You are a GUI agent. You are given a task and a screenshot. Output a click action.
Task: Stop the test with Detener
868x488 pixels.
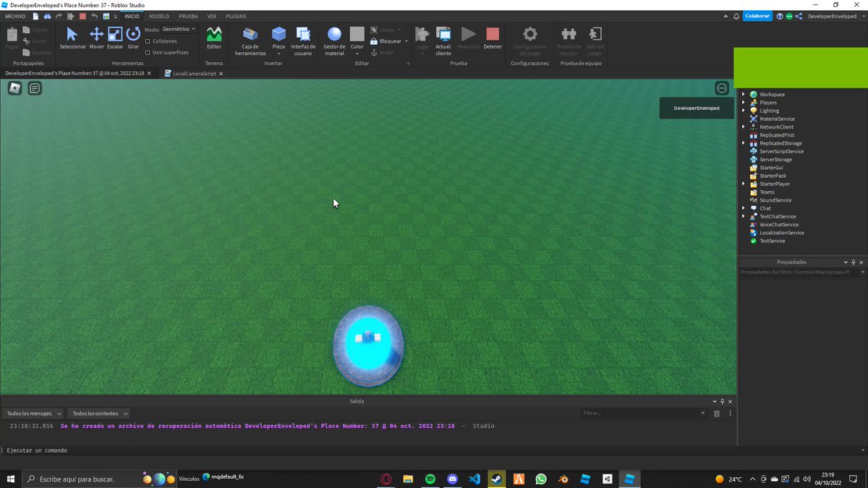493,38
